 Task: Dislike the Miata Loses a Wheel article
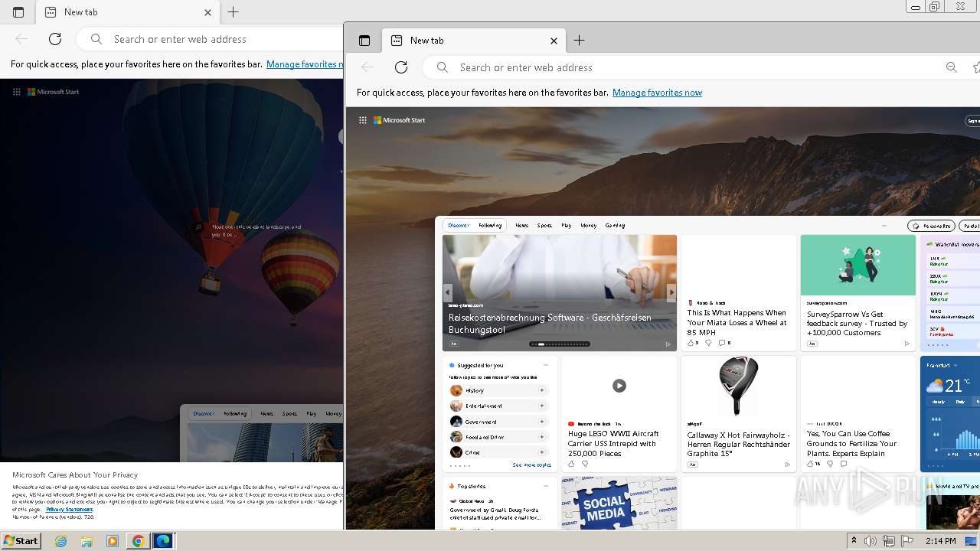[708, 343]
